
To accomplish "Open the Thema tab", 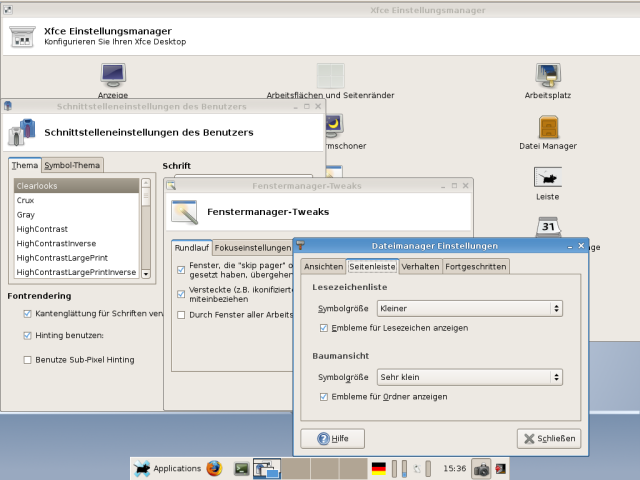I will pos(24,165).
